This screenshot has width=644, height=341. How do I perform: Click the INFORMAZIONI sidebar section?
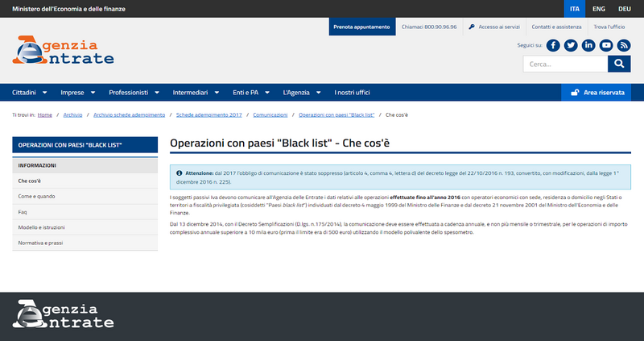85,165
